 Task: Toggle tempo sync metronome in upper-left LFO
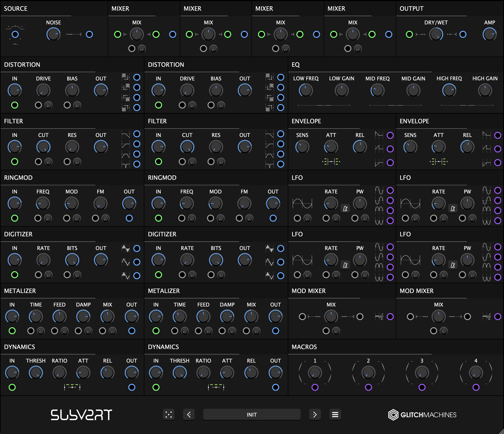point(345,209)
